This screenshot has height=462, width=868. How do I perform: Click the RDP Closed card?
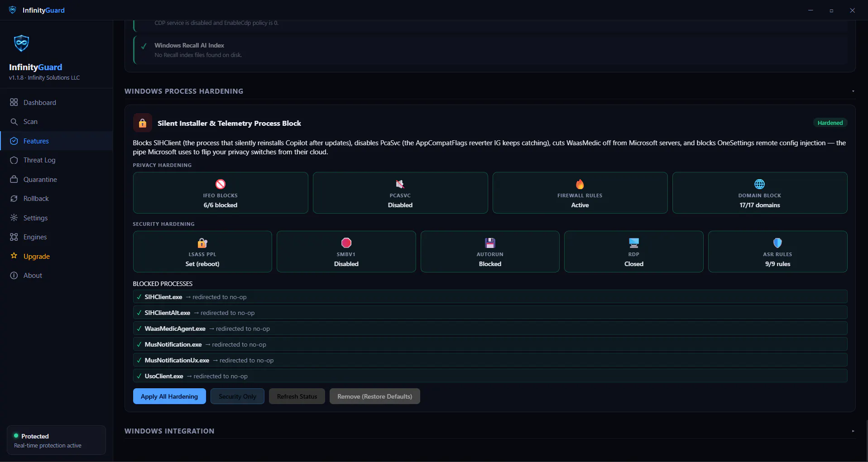pos(634,252)
